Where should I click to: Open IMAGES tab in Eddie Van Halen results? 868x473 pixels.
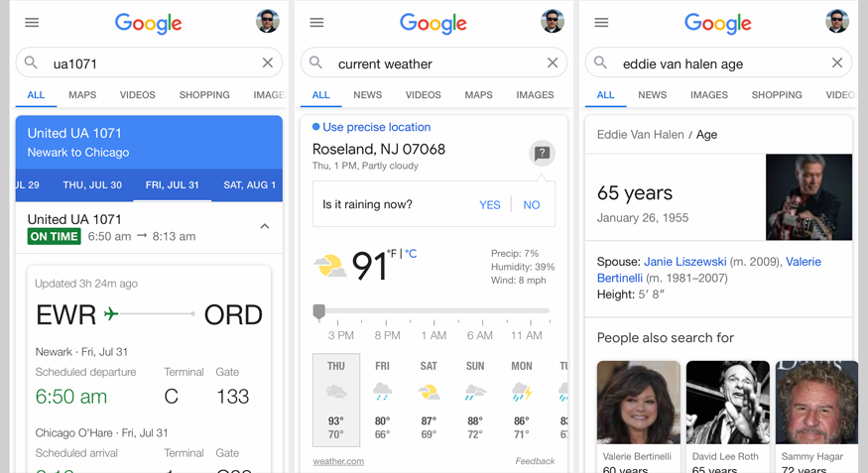pyautogui.click(x=708, y=95)
